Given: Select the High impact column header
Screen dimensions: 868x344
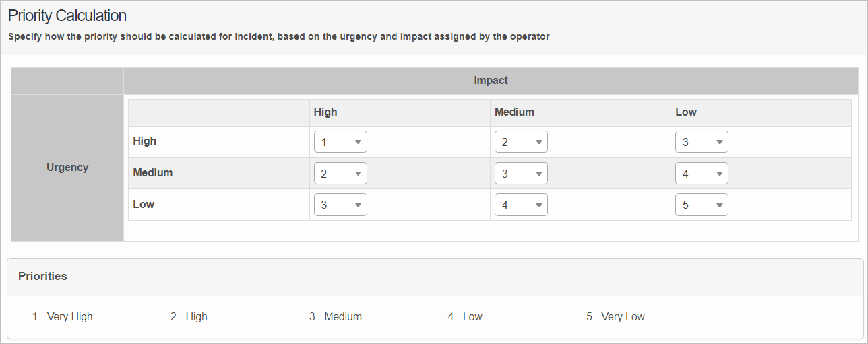Looking at the screenshot, I should point(325,112).
